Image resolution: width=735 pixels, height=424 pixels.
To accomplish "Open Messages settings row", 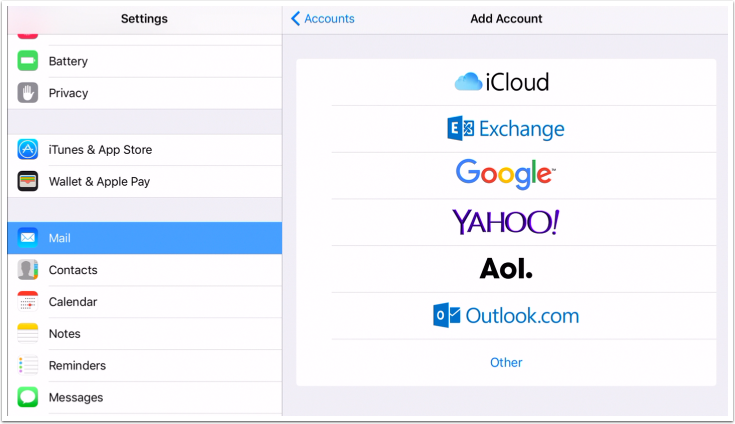I will pyautogui.click(x=145, y=397).
